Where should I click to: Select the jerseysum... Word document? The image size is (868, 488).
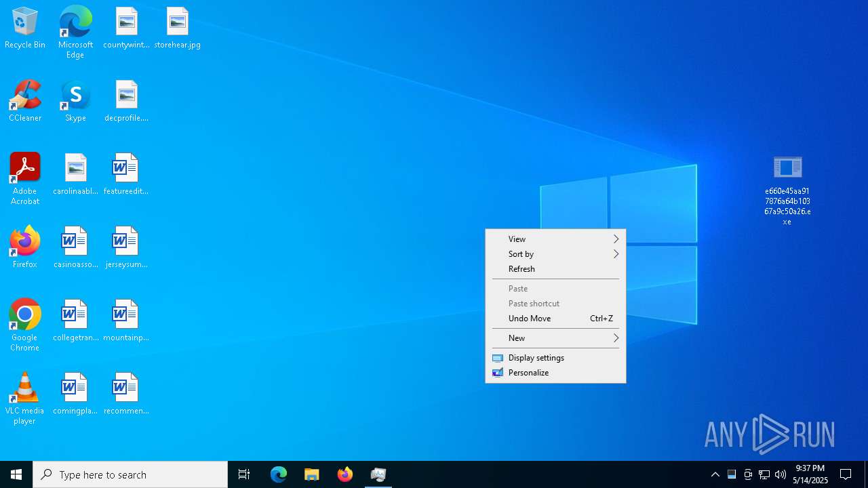(126, 247)
